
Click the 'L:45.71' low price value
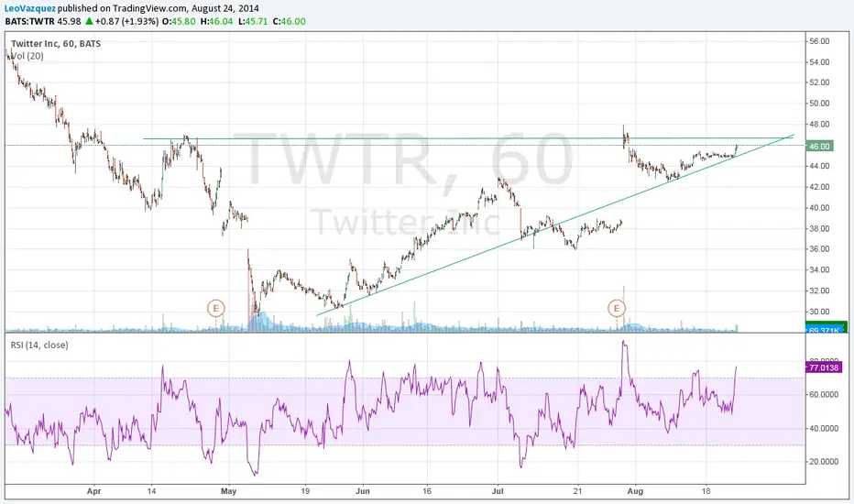252,21
